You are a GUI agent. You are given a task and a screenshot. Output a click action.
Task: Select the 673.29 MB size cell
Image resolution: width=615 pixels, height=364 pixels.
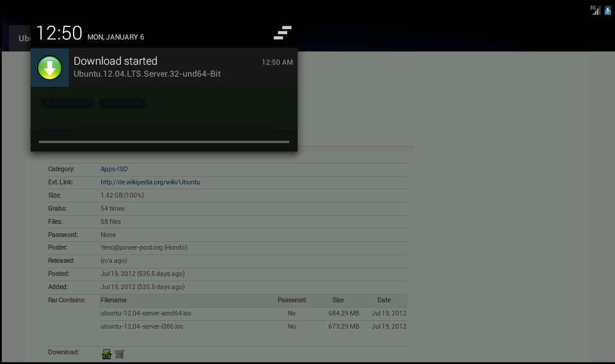[344, 326]
